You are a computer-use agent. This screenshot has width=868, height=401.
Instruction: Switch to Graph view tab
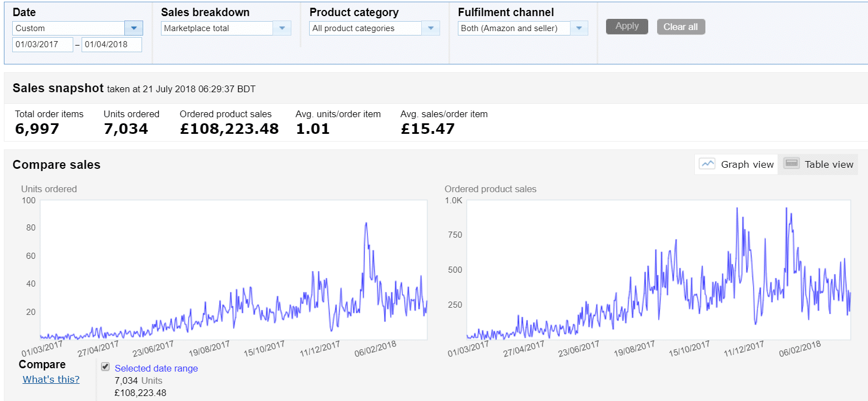coord(736,164)
